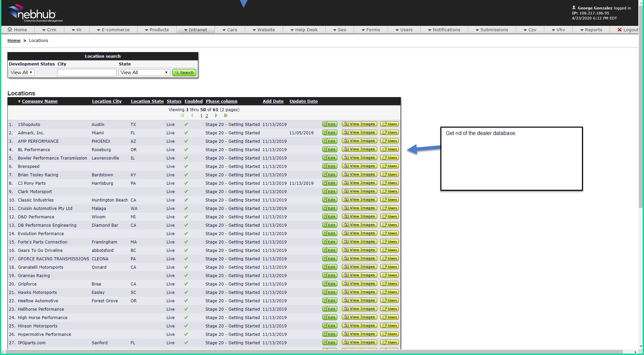Image resolution: width=644 pixels, height=355 pixels.
Task: Go to previous page arrow icon
Action: (x=192, y=116)
